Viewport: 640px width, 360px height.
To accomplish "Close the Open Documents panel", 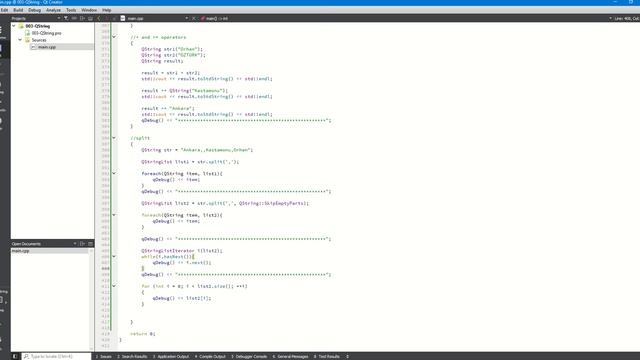I will tap(91, 244).
